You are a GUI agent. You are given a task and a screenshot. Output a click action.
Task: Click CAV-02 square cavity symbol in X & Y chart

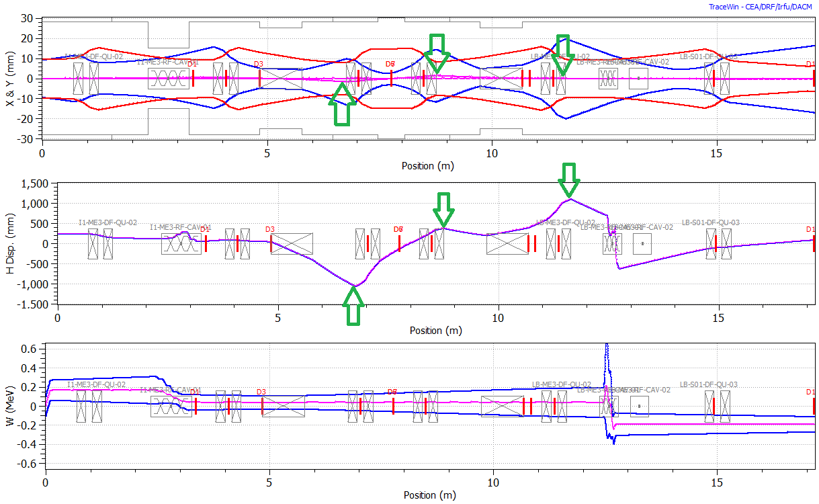click(x=638, y=79)
